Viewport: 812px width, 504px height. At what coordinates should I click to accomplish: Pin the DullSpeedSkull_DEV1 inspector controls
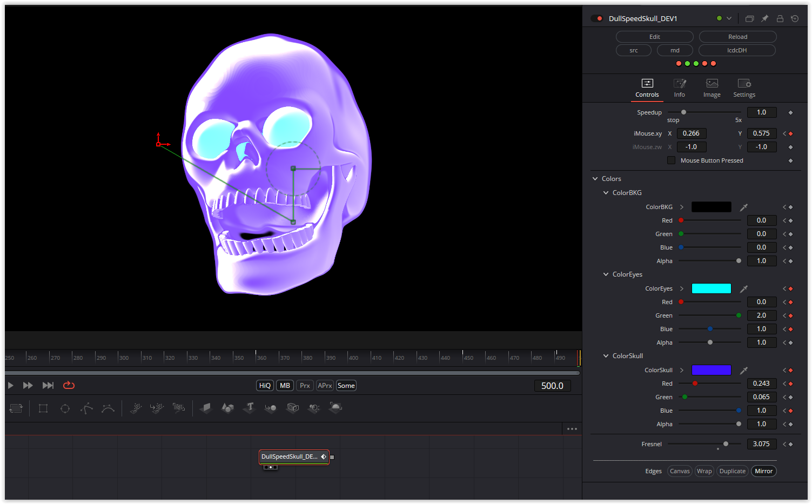(x=764, y=18)
